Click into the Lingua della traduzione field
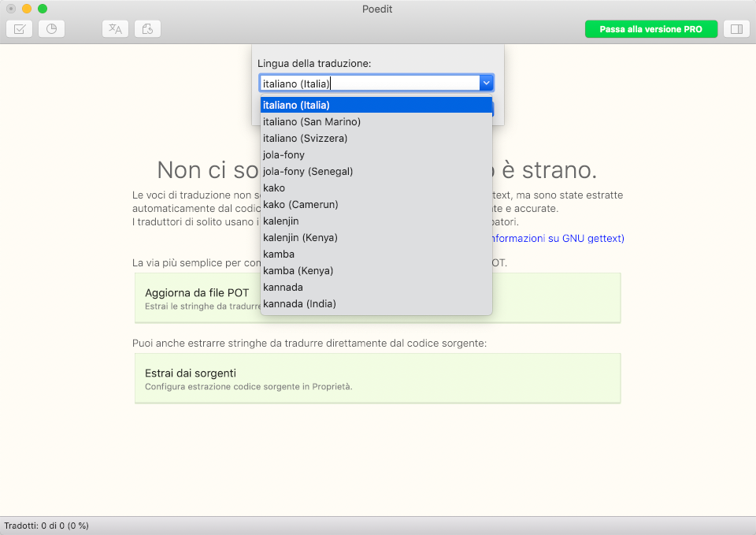Screen dimensions: 756x535 [369, 83]
